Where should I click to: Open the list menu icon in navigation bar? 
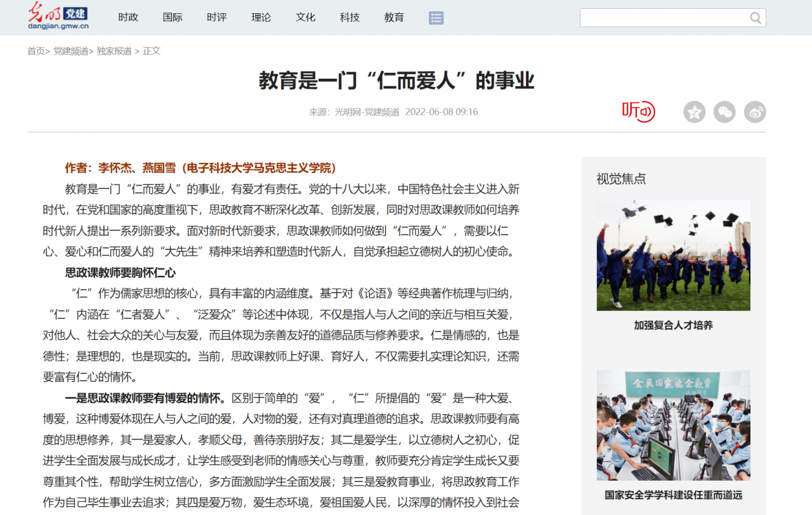[x=436, y=18]
